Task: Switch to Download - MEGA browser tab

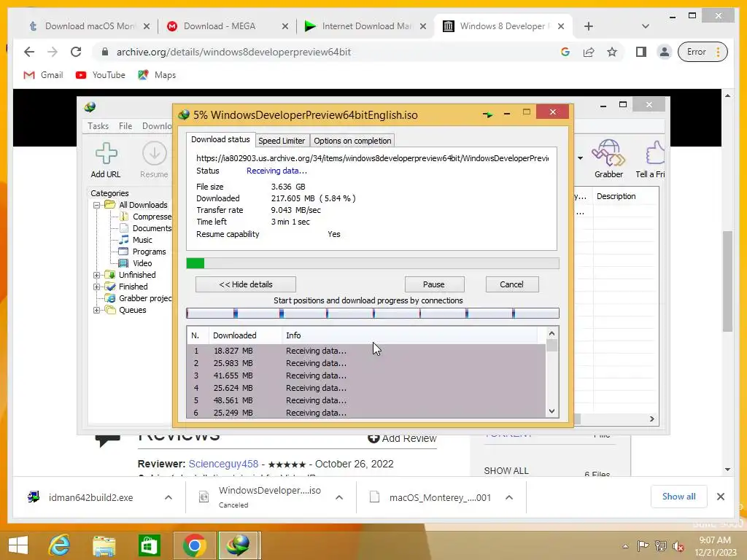Action: [228, 26]
